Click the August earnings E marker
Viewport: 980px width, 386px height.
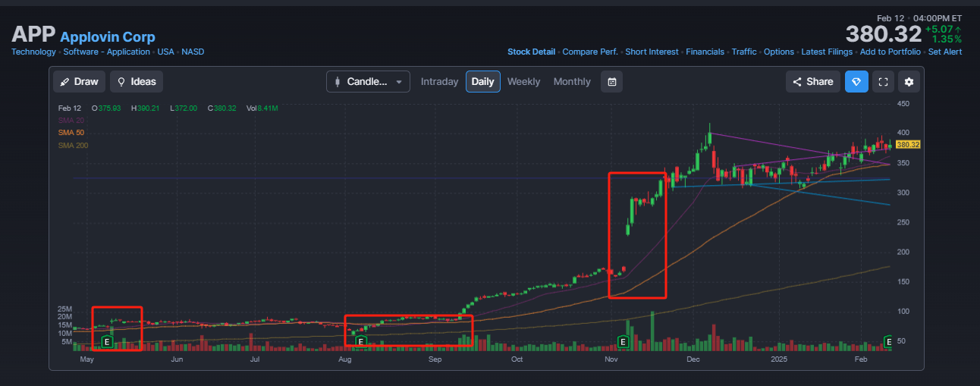[361, 342]
